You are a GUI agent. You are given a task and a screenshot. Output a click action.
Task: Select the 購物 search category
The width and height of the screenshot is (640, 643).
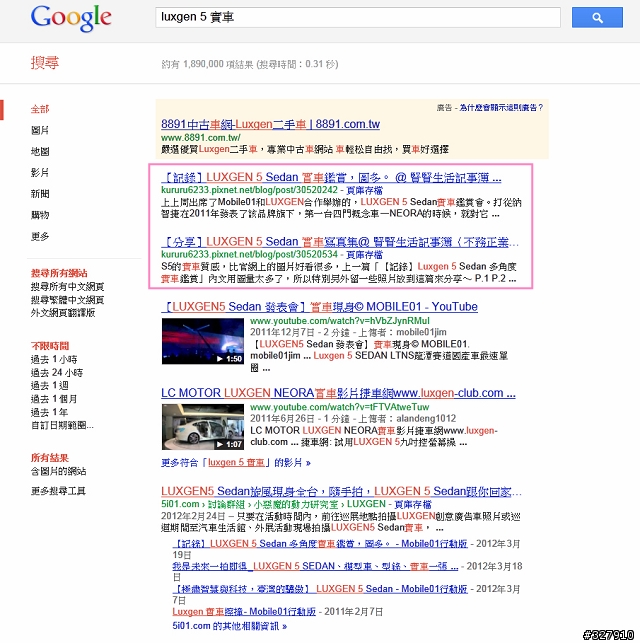coord(40,215)
